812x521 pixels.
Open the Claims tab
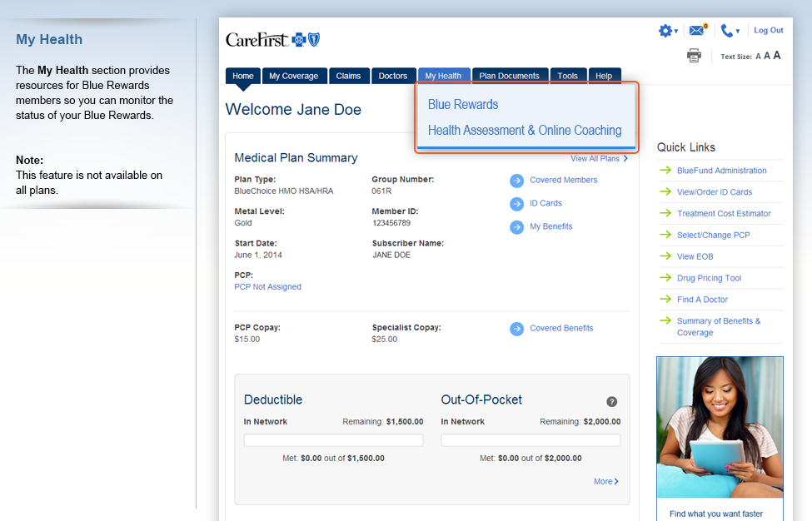tap(348, 76)
